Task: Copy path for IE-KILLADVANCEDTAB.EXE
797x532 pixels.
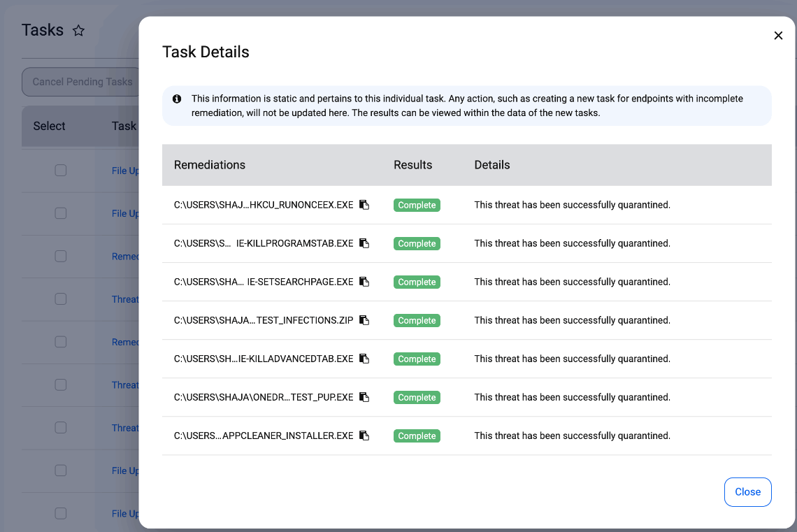Action: click(x=364, y=359)
